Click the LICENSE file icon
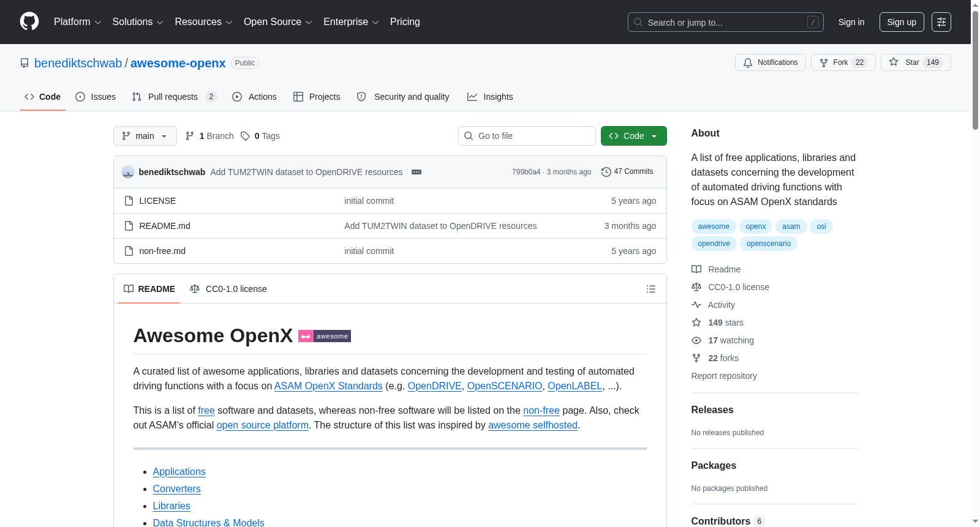The width and height of the screenshot is (980, 527). (x=129, y=201)
